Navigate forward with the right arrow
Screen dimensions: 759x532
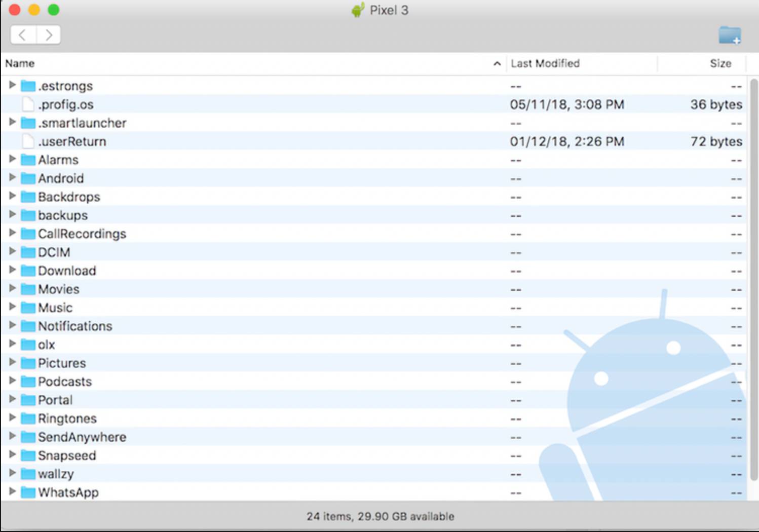49,34
